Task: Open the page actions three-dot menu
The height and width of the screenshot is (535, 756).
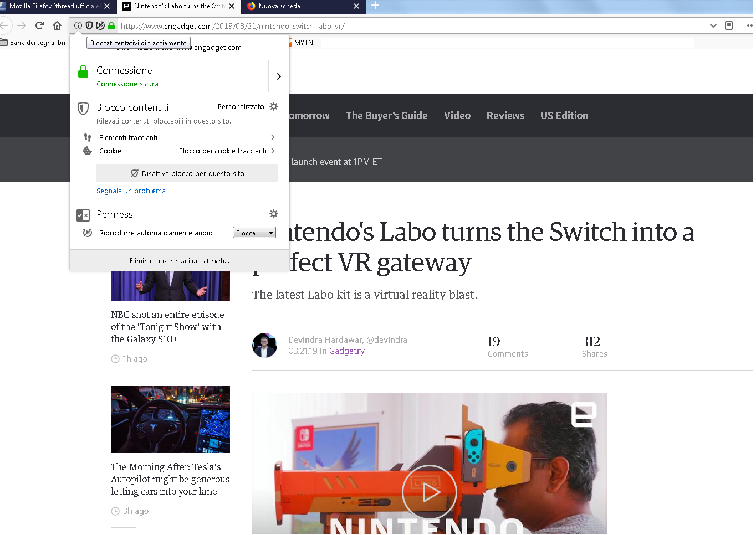Action: point(749,25)
